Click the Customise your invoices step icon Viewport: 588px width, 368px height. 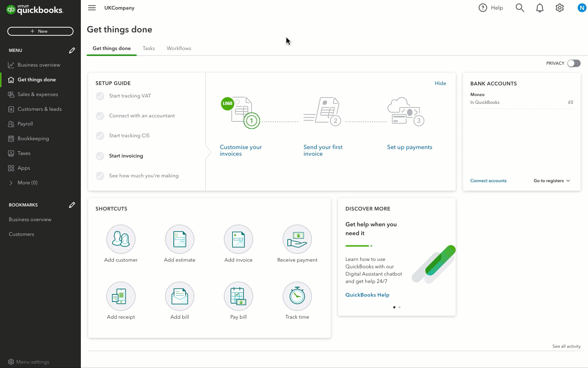click(241, 112)
